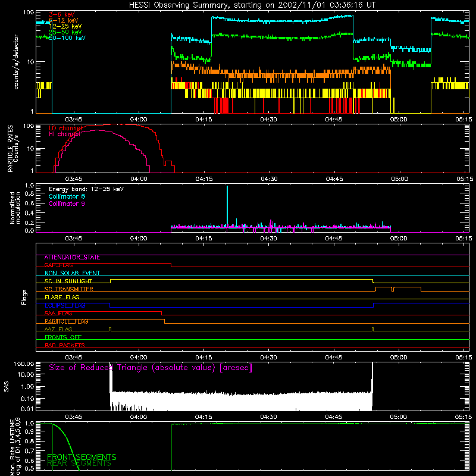Click the 04:45 tick under the Flags panel

tap(334, 358)
